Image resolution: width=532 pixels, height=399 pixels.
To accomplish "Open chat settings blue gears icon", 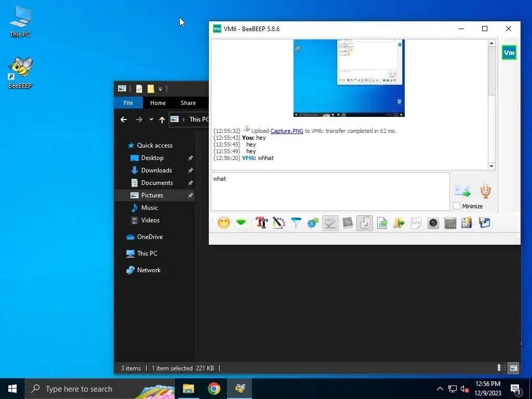I will tap(313, 223).
